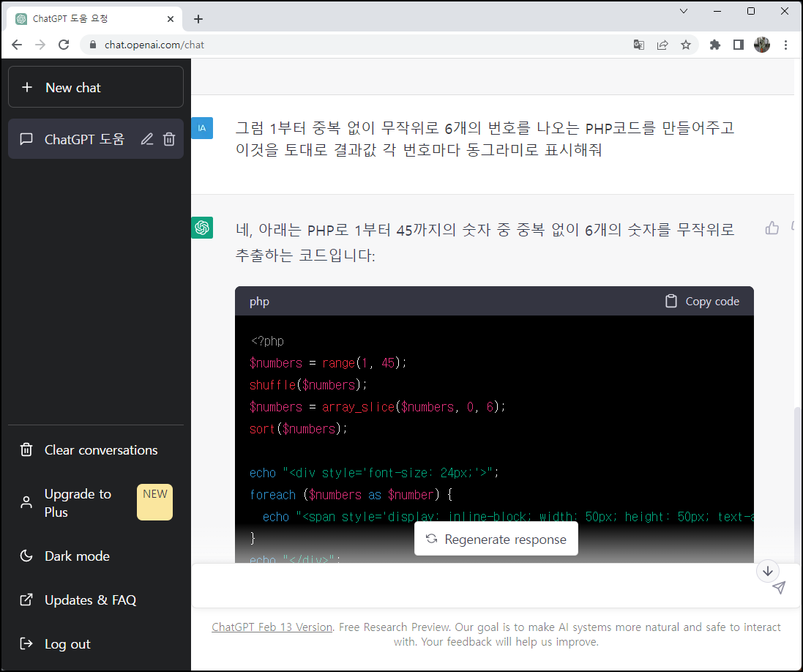Image resolution: width=803 pixels, height=672 pixels.
Task: Clear conversations in the sidebar
Action: [x=96, y=449]
